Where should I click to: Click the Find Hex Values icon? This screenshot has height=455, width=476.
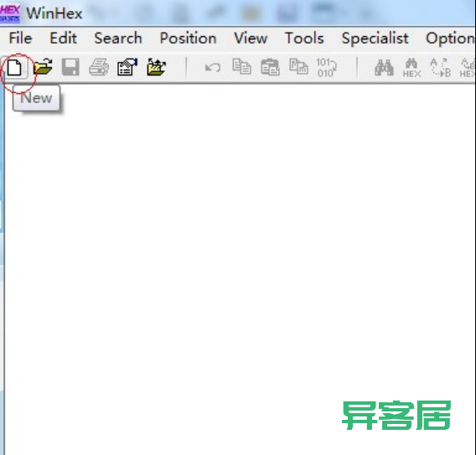coord(412,68)
